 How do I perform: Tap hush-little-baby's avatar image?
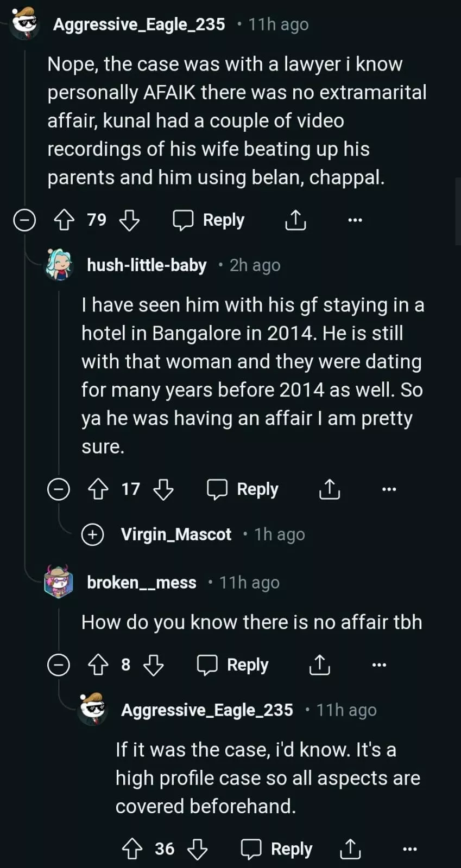pyautogui.click(x=59, y=264)
